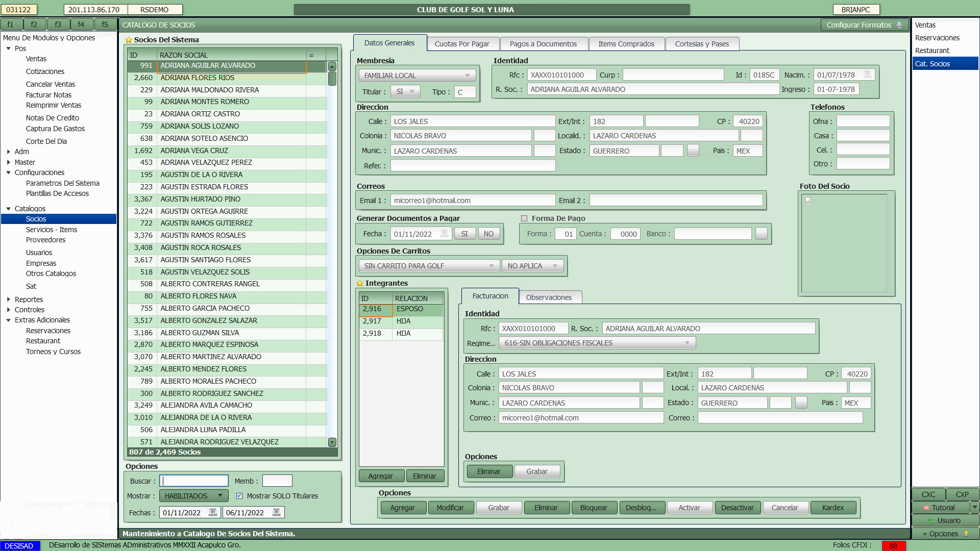This screenshot has height=551, width=980.
Task: Click the Usuario refresh icon button
Action: pyautogui.click(x=945, y=520)
